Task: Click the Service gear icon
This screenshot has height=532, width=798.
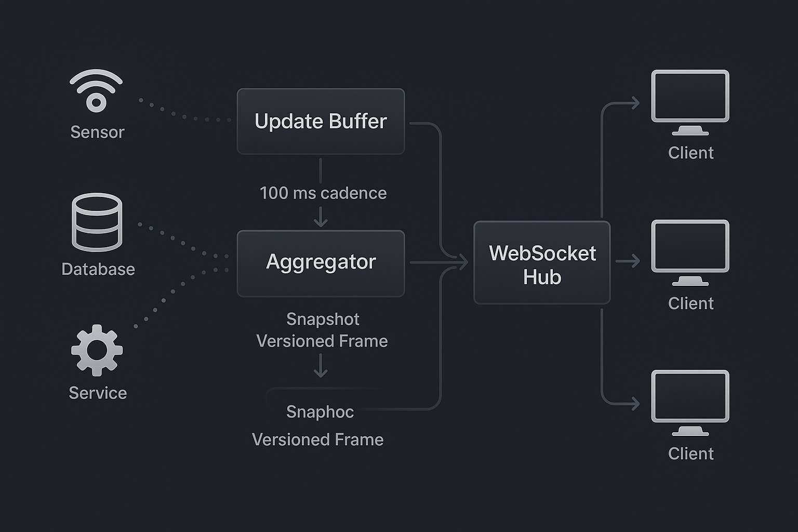Action: tap(97, 350)
